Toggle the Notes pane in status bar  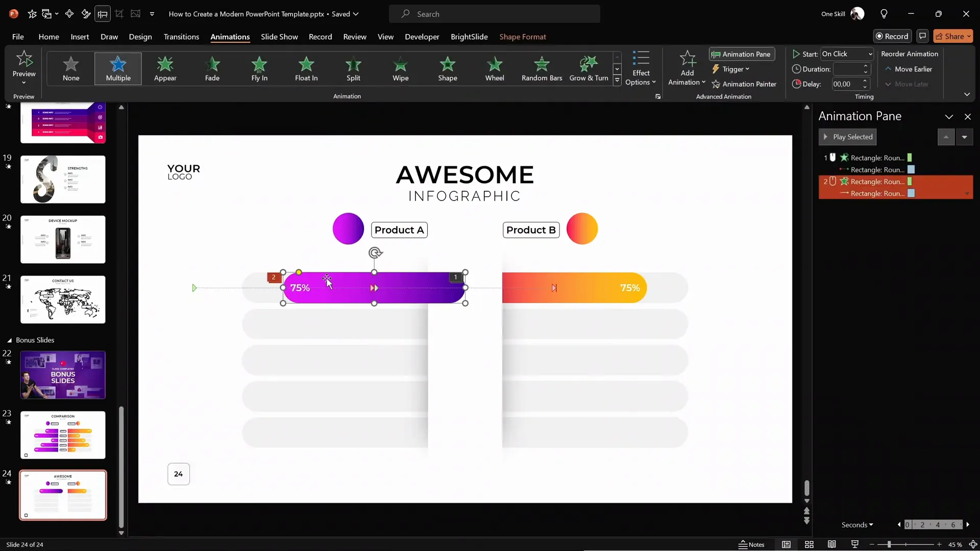751,544
